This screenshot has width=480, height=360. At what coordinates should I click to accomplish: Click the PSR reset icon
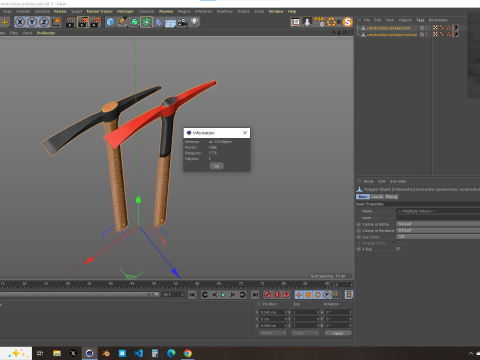click(x=319, y=22)
